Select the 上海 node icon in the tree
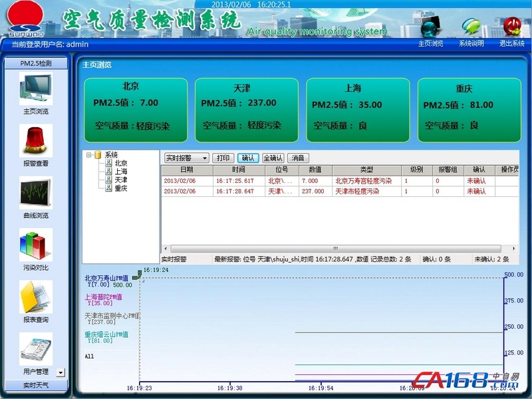The image size is (532, 399). tap(108, 172)
